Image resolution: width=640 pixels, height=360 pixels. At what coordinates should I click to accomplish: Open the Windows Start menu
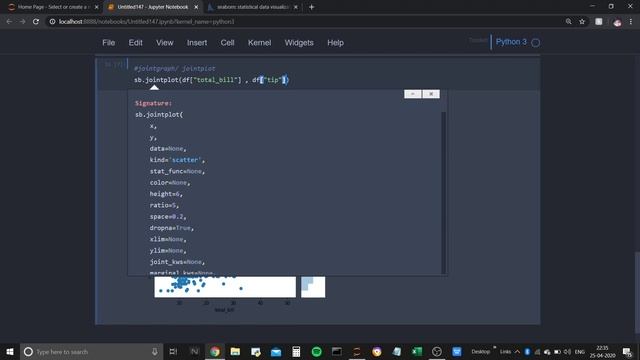(x=10, y=351)
